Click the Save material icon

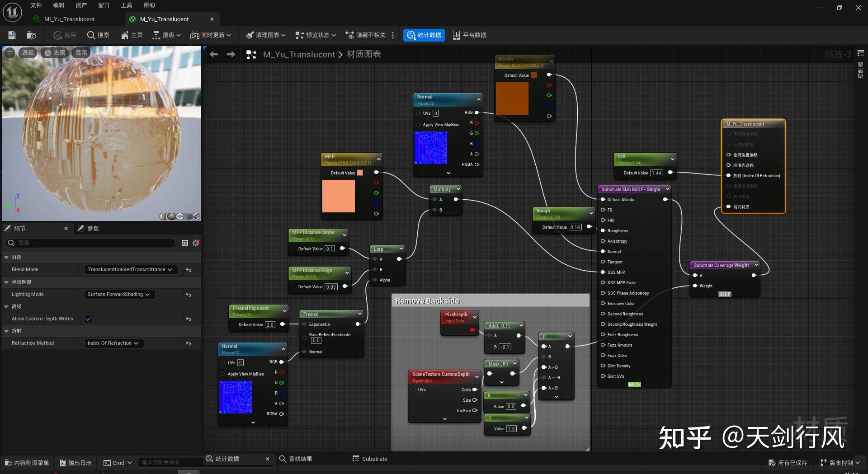pos(12,35)
